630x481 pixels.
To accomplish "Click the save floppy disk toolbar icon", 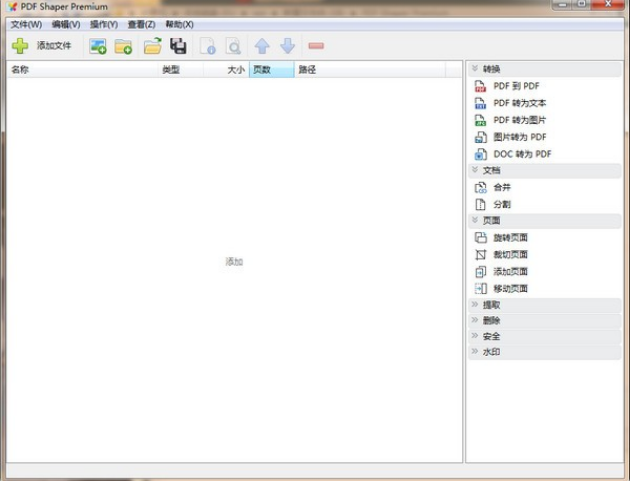I will pos(178,46).
